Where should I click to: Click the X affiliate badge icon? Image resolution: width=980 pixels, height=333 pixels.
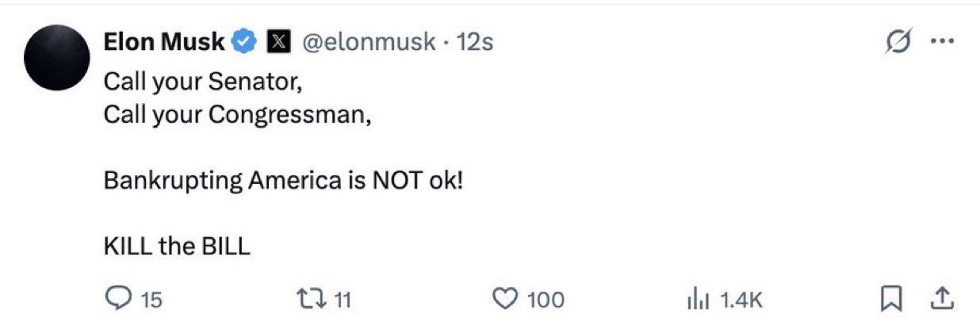click(276, 42)
